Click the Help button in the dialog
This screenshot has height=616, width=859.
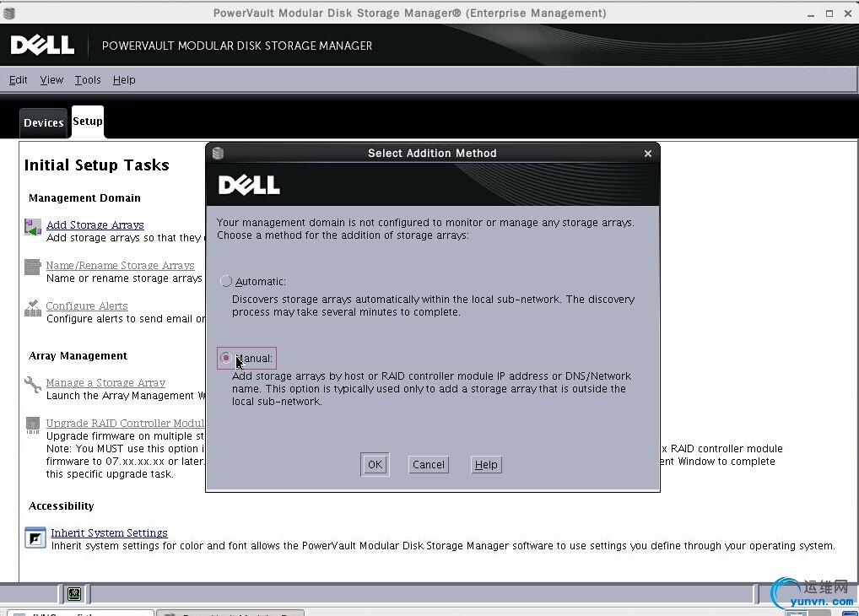click(486, 465)
